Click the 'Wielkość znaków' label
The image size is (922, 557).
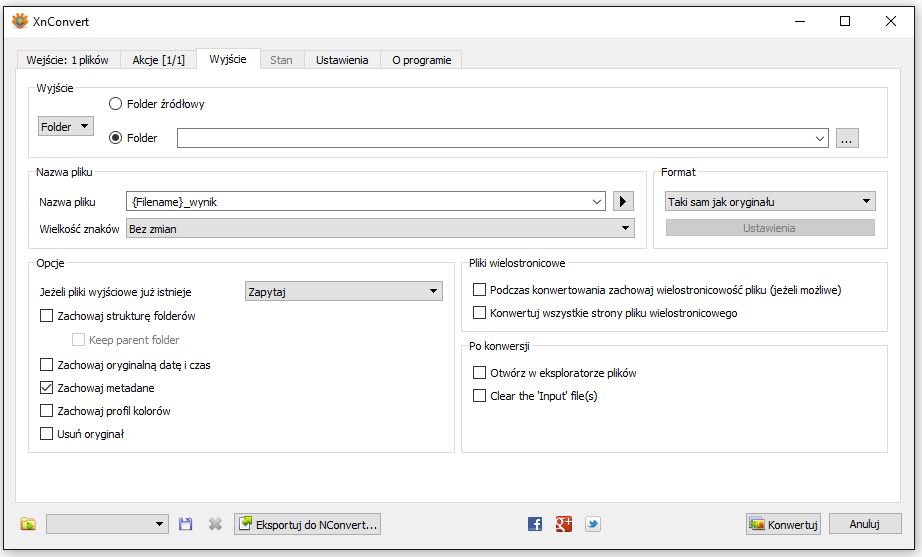coord(79,229)
